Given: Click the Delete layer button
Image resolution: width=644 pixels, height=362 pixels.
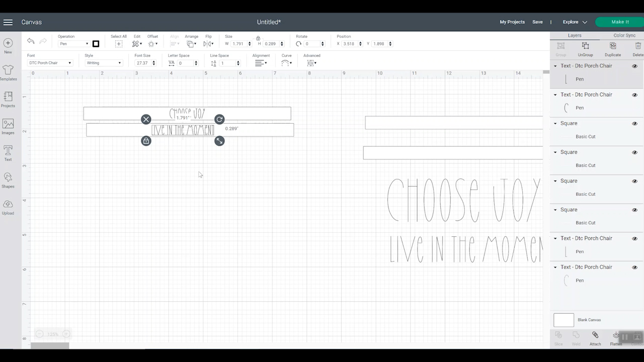Looking at the screenshot, I should click(x=638, y=49).
